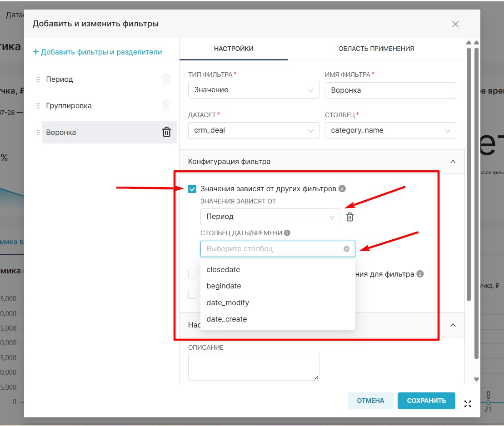
Task: Delete the Воронка filter with trash icon
Action: click(167, 132)
